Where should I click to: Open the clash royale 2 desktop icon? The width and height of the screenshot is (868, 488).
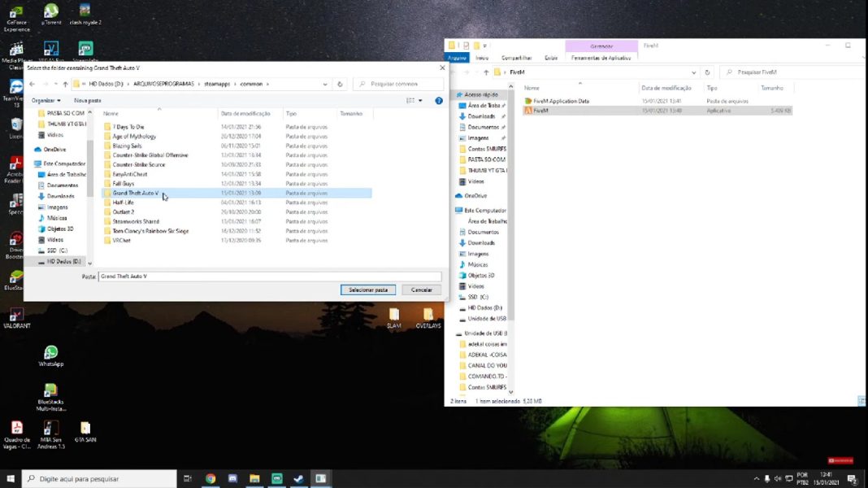85,15
